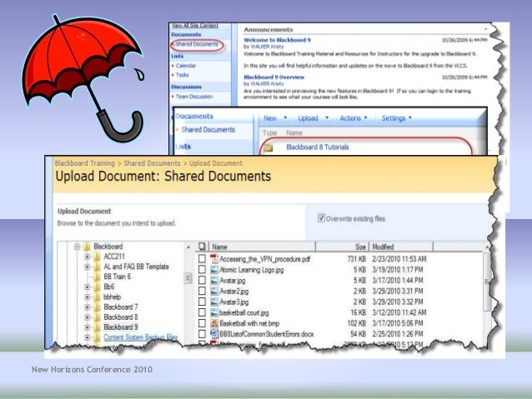Sort files by Modified column header
This screenshot has height=399, width=532.
coord(401,247)
